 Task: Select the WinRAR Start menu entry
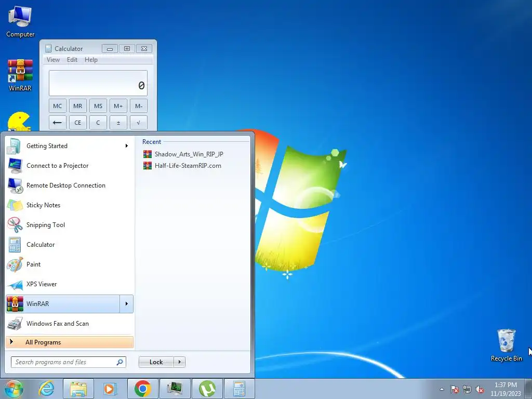point(63,303)
